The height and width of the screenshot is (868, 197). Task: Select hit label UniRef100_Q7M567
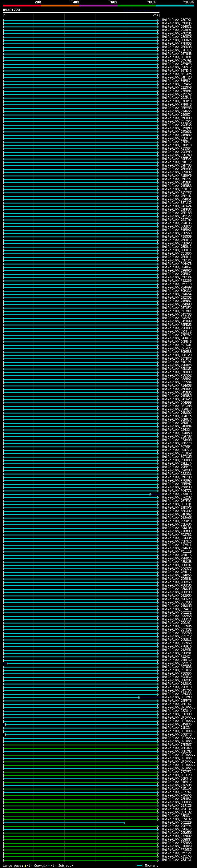click(176, 745)
